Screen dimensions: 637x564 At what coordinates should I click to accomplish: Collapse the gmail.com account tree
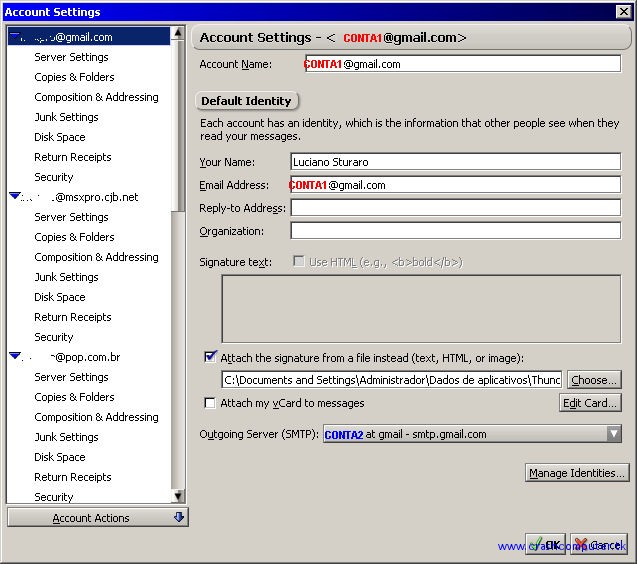pos(14,37)
